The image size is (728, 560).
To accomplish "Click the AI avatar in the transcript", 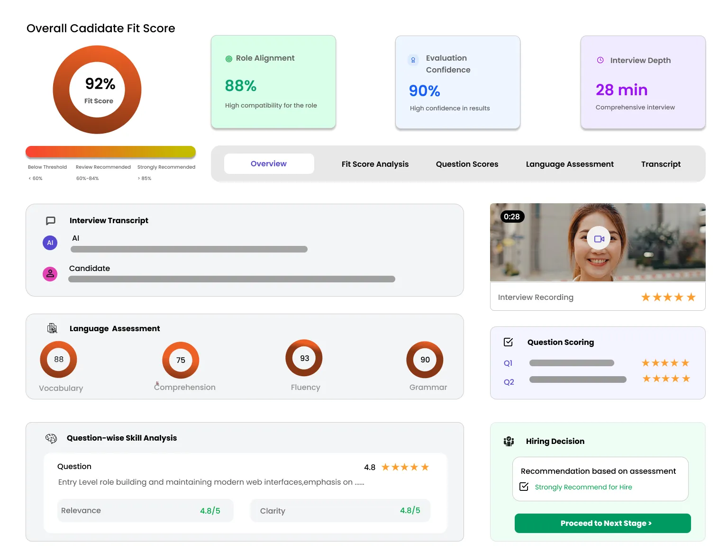I will [x=50, y=243].
